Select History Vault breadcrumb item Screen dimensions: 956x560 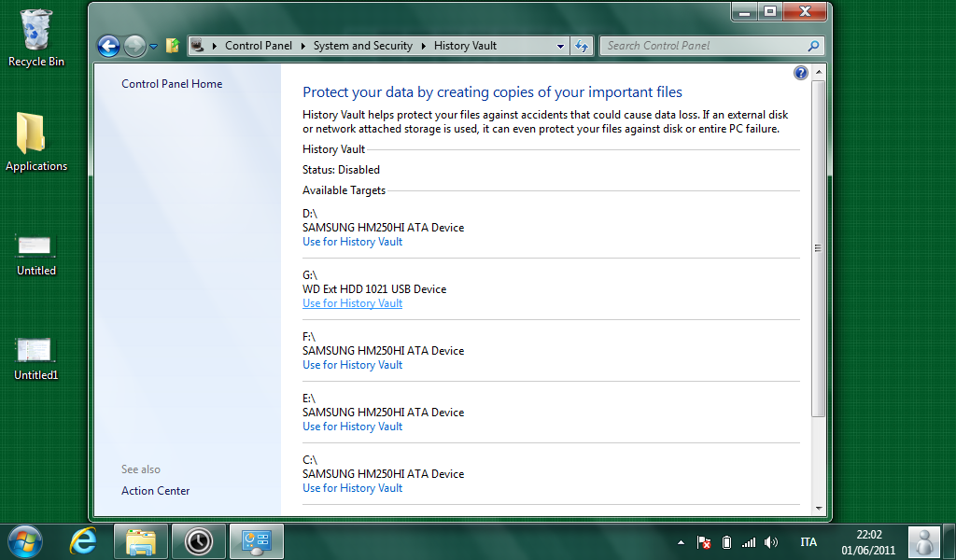[465, 46]
